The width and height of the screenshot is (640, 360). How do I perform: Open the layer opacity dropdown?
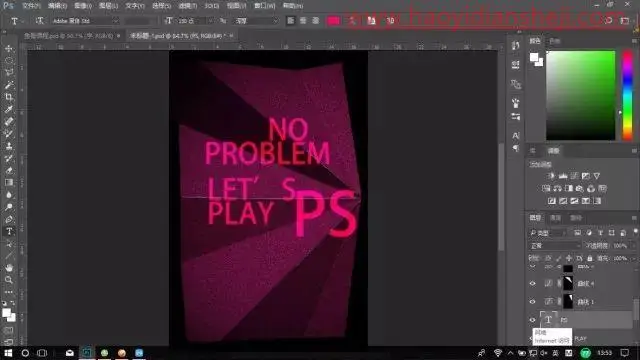point(623,245)
